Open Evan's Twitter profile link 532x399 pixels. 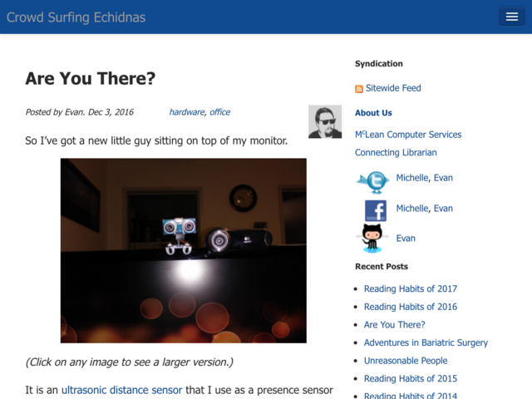443,178
